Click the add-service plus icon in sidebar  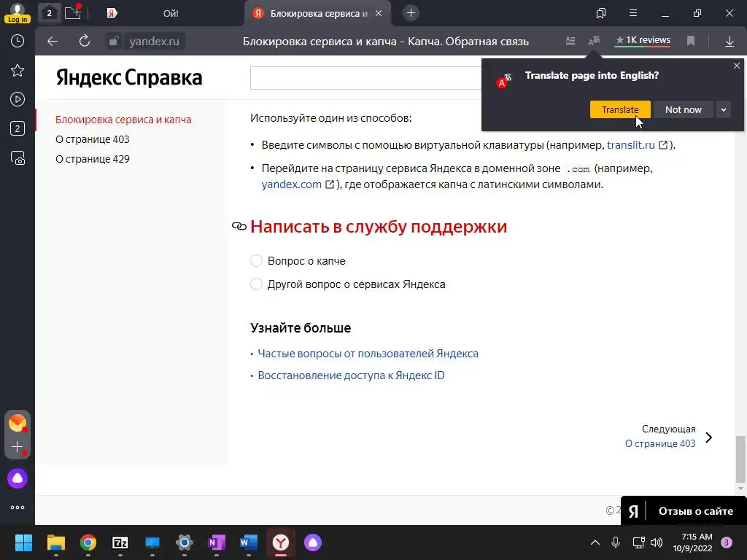click(x=18, y=447)
